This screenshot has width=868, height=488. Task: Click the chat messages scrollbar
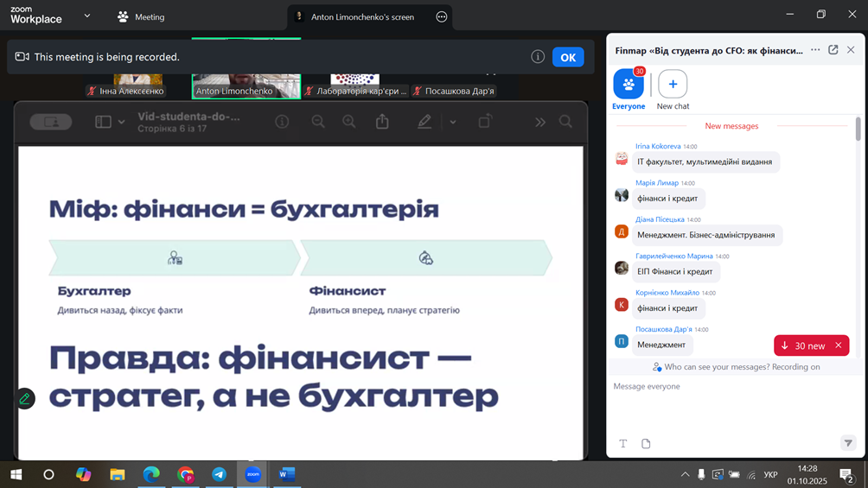(x=858, y=130)
